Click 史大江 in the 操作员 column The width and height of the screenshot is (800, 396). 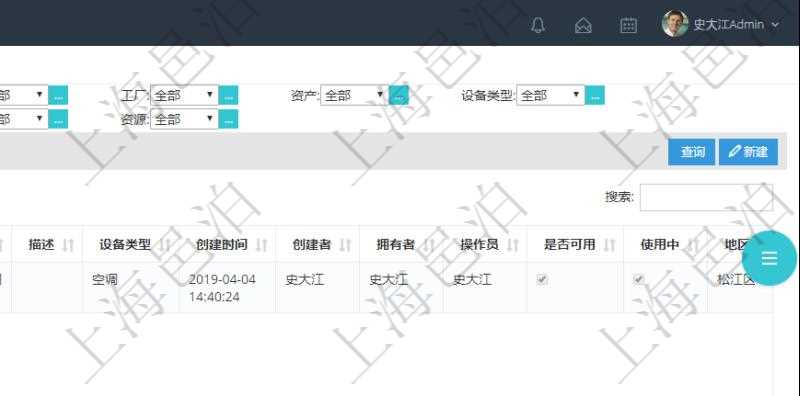coord(472,280)
